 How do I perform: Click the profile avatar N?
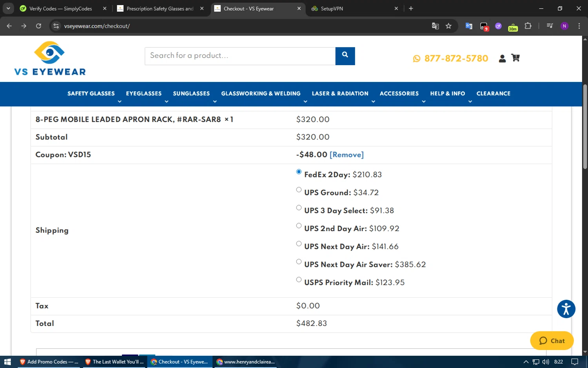(x=564, y=26)
